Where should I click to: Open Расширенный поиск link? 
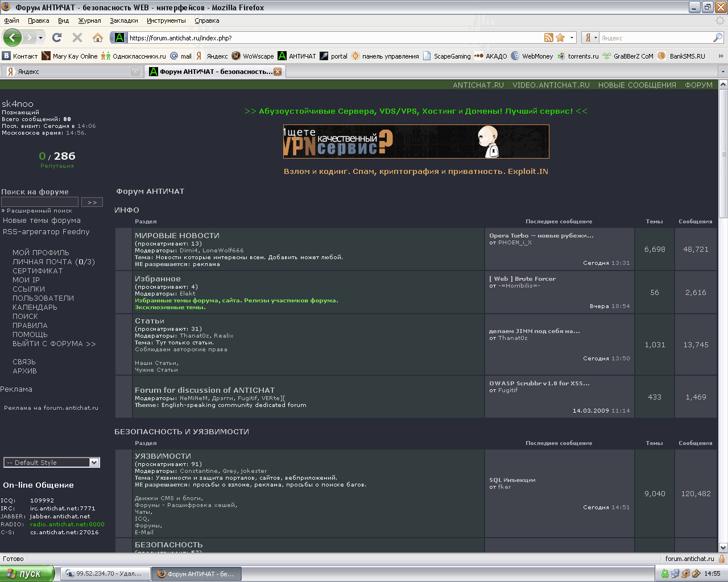(39, 210)
